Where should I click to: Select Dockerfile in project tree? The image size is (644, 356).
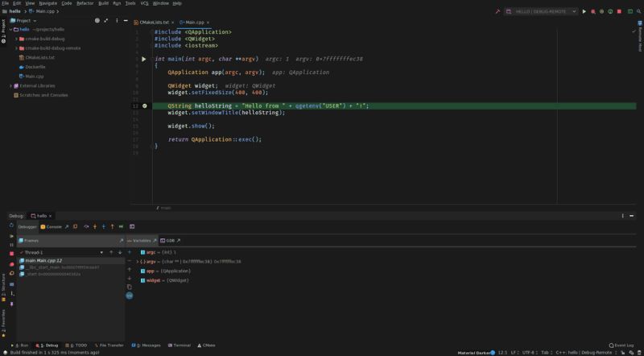pyautogui.click(x=32, y=67)
